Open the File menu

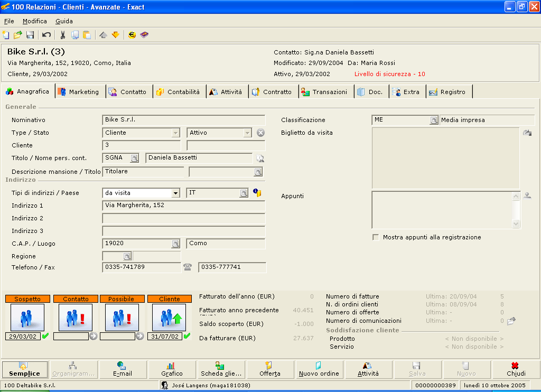click(x=9, y=21)
